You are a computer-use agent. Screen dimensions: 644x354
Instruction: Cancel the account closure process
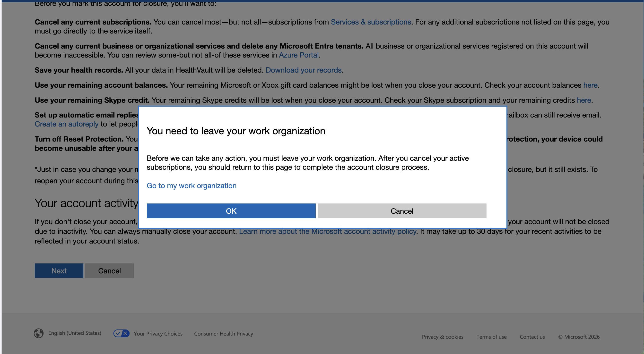click(109, 270)
